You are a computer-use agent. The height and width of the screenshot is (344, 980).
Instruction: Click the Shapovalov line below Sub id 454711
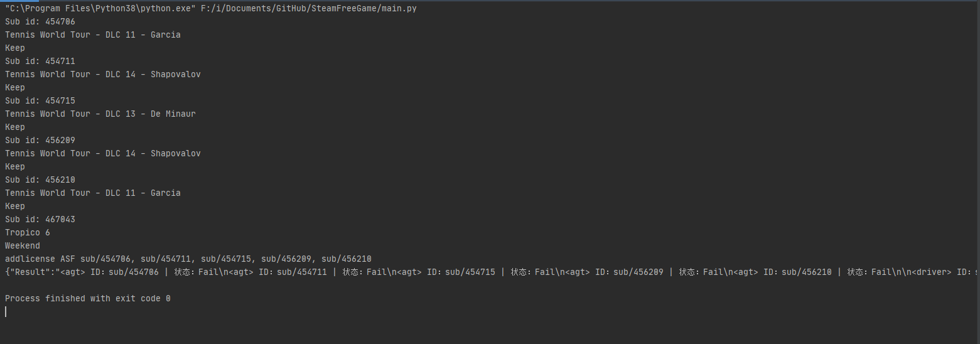click(x=102, y=74)
